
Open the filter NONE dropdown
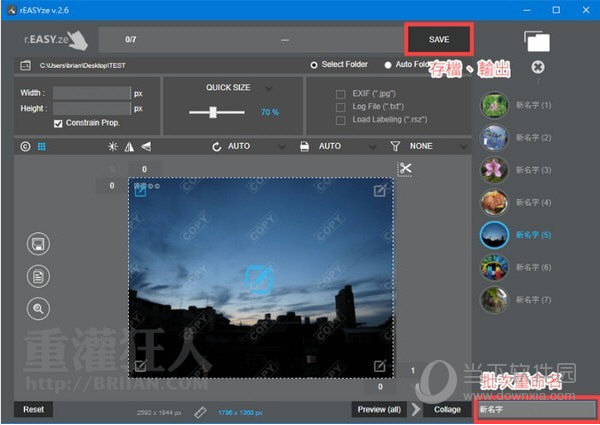click(463, 147)
